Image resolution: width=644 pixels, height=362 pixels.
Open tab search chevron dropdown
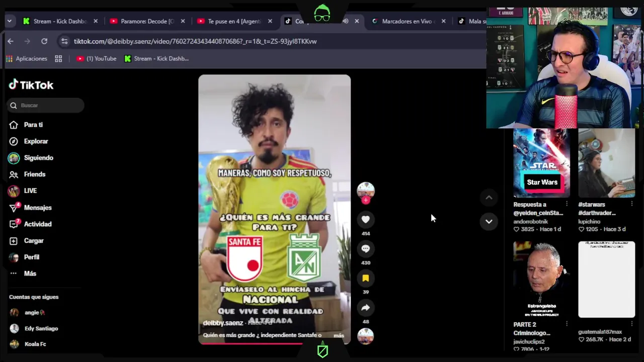point(9,21)
